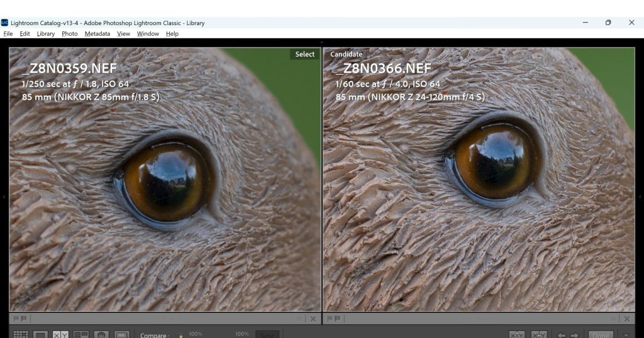Open the Metadata menu

point(97,34)
